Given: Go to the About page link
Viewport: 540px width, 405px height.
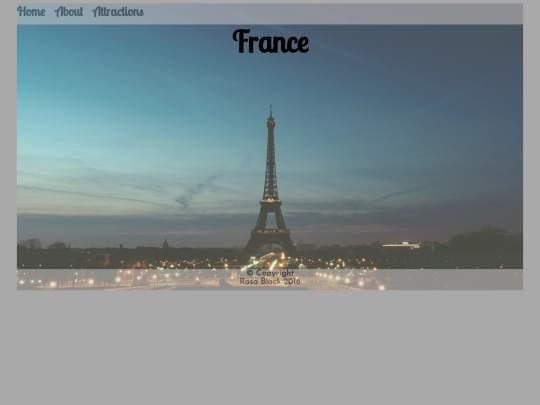Looking at the screenshot, I should click(69, 12).
